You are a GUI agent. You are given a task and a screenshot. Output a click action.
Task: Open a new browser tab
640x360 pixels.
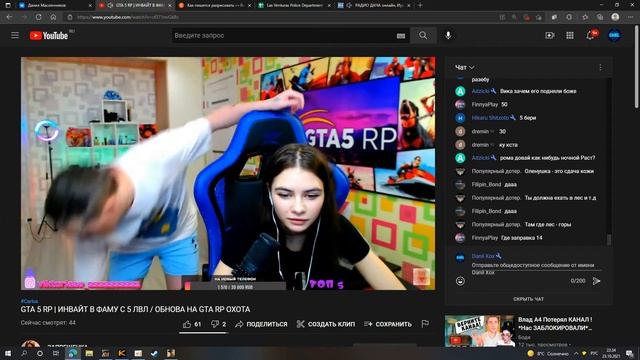[x=420, y=5]
